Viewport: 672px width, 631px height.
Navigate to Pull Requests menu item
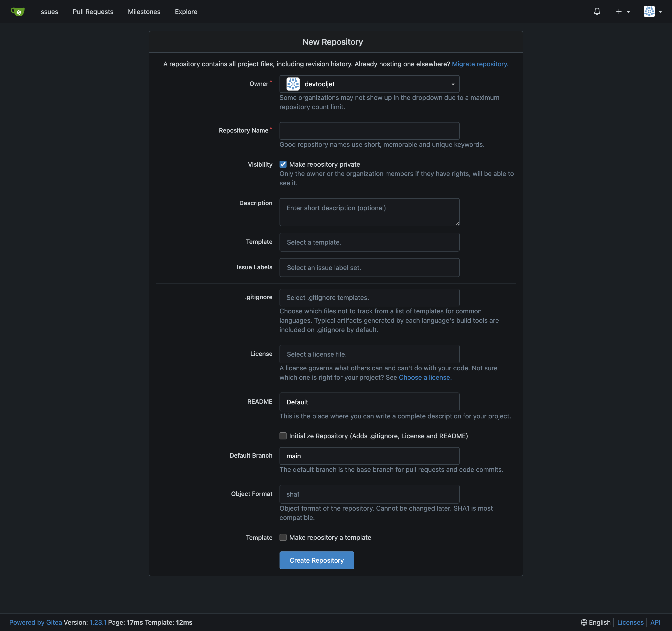click(93, 11)
